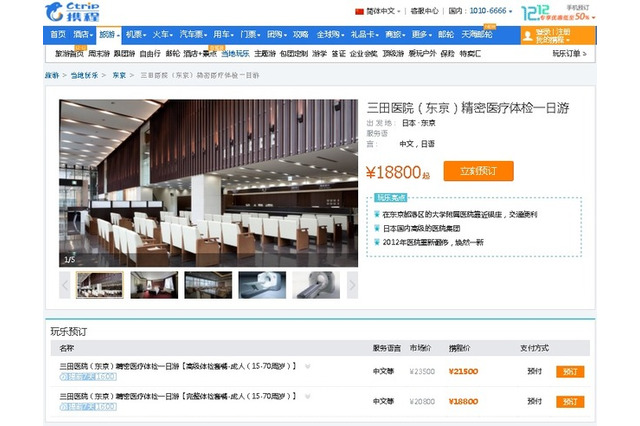This screenshot has width=640, height=426.
Task: Open the 手机预订 mobile booking dropdown
Action: [x=578, y=7]
